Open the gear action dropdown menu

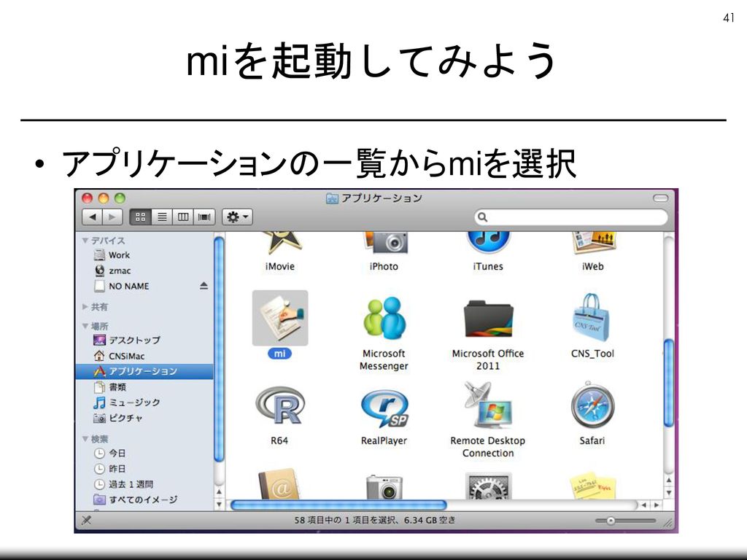pos(237,217)
